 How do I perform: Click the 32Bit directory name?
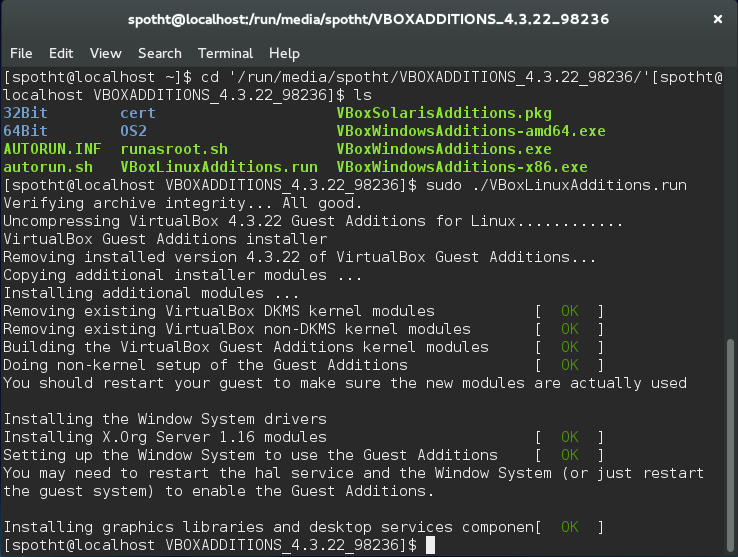click(x=25, y=113)
